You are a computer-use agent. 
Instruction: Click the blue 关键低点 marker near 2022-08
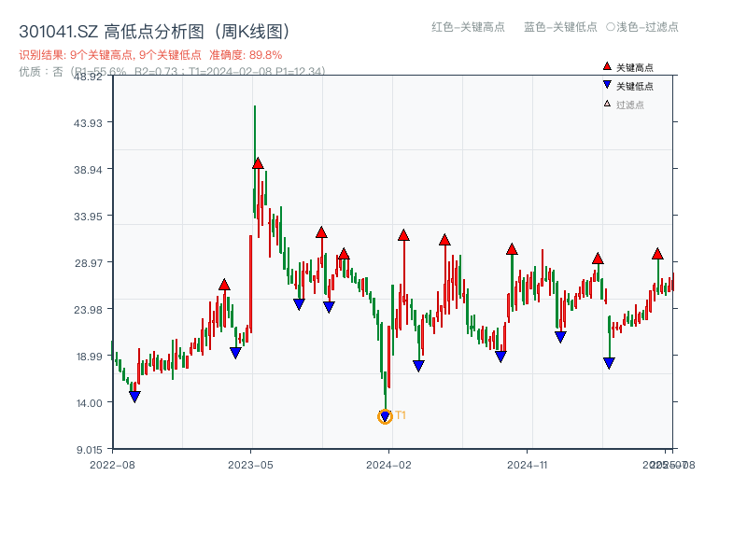(134, 396)
